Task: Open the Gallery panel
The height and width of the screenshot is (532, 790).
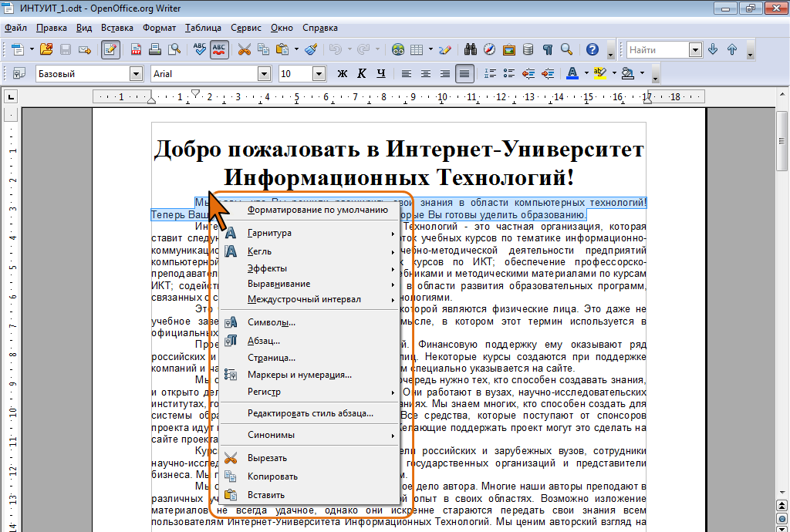Action: pos(509,49)
